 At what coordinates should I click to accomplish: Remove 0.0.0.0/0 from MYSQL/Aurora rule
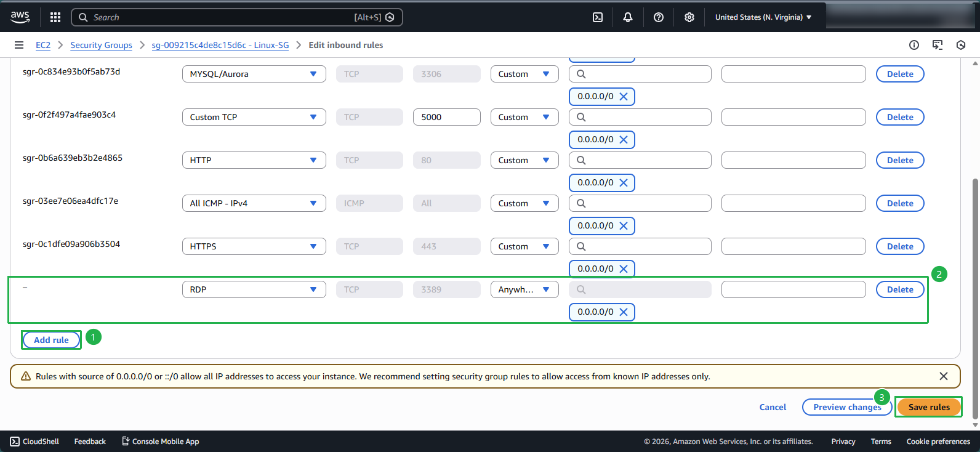624,97
